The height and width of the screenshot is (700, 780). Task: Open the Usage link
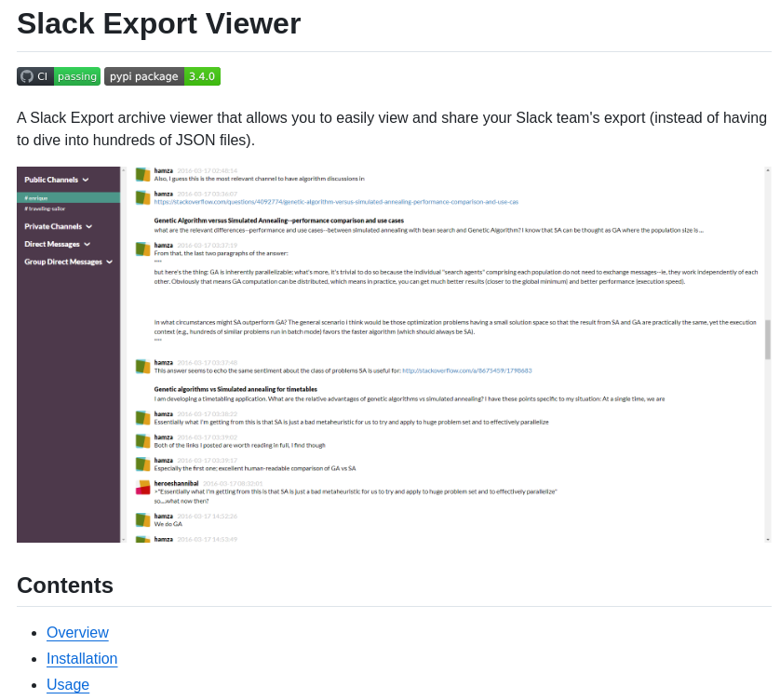coord(67,684)
